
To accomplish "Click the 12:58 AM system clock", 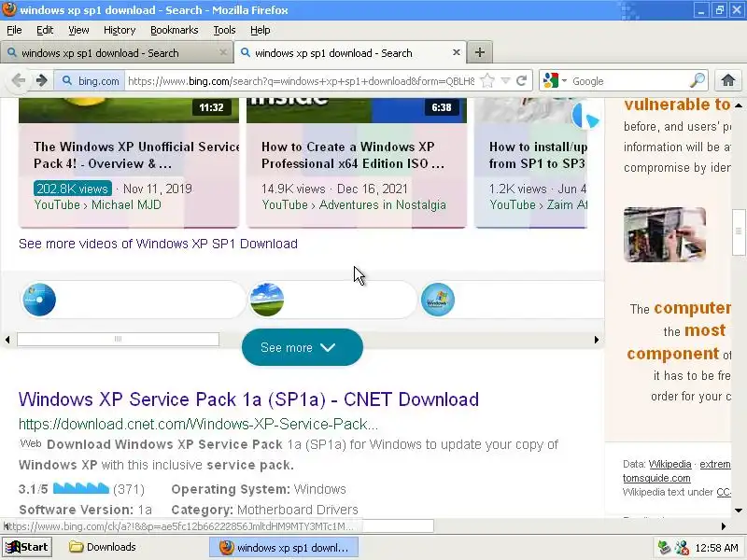I will tap(716, 548).
